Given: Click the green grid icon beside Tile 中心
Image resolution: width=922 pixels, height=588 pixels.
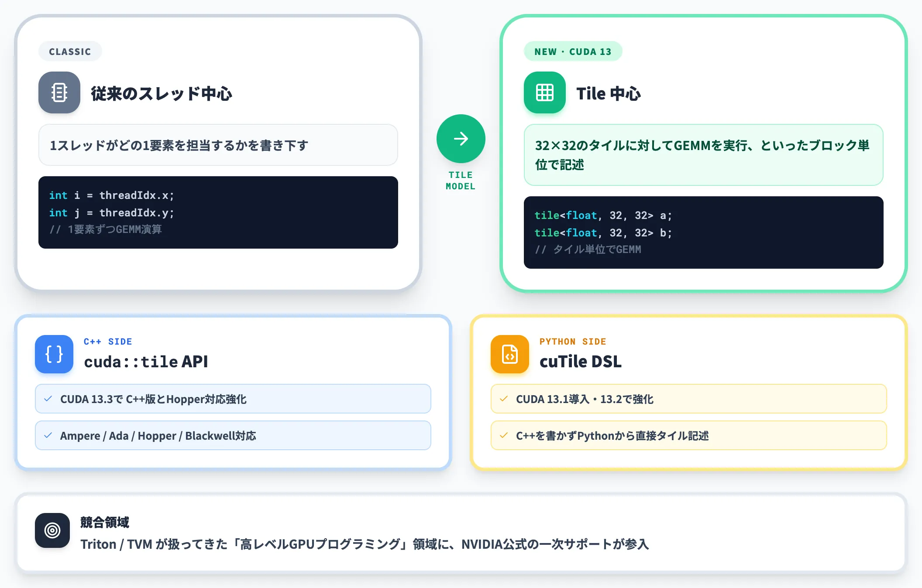Looking at the screenshot, I should (545, 92).
